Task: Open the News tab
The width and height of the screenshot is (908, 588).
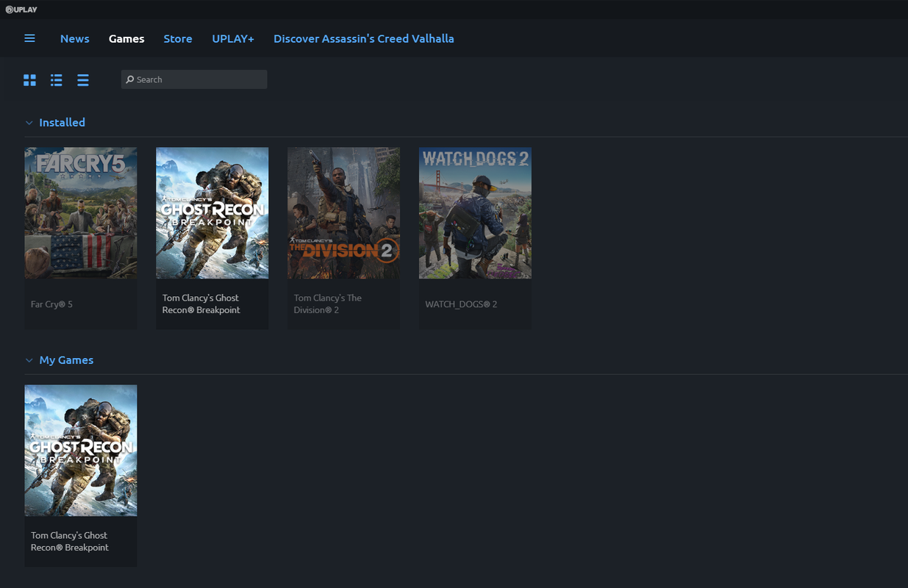Action: point(75,39)
